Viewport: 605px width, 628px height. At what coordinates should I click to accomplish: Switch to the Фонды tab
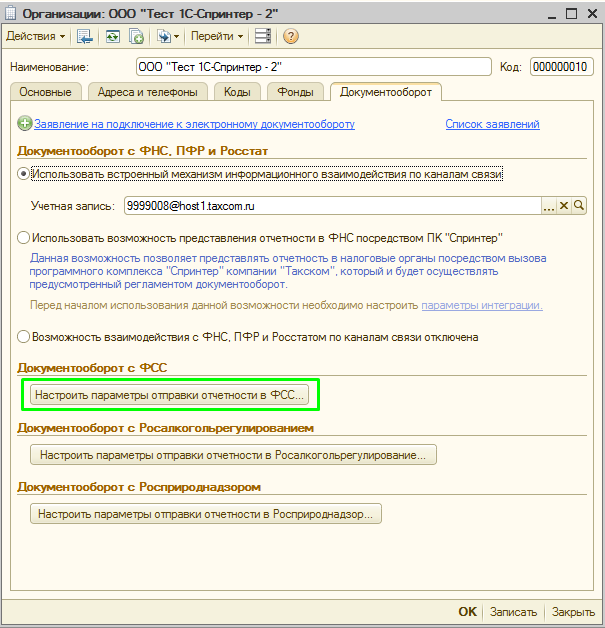(x=295, y=92)
